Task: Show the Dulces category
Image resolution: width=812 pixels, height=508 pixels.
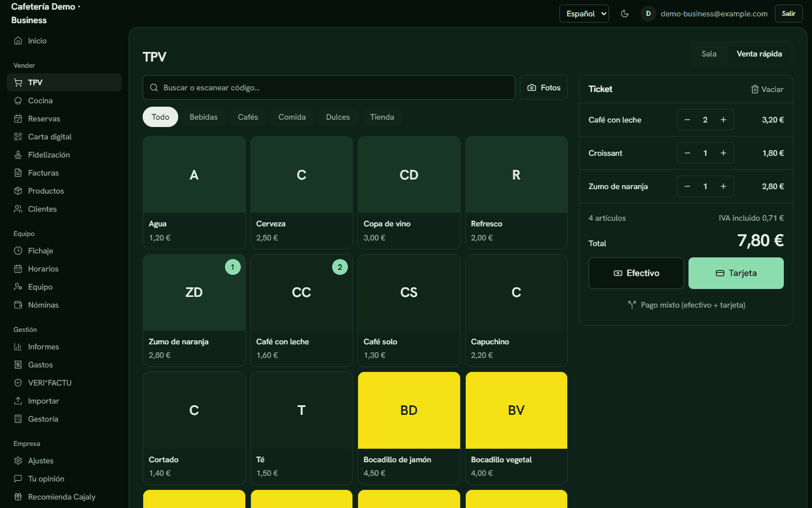Action: click(338, 117)
